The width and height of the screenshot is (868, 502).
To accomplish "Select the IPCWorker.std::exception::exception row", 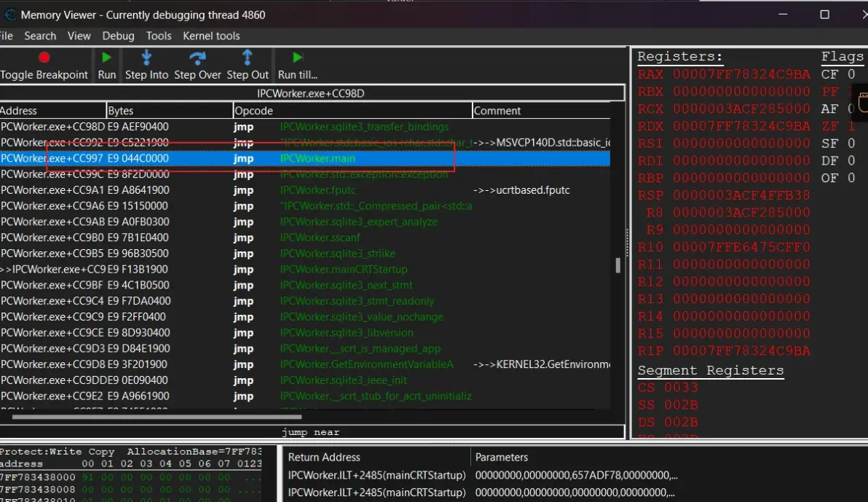I will (x=305, y=174).
